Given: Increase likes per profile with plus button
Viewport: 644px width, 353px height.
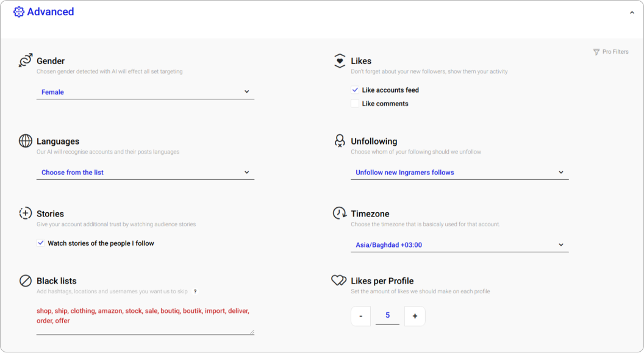Looking at the screenshot, I should point(415,316).
